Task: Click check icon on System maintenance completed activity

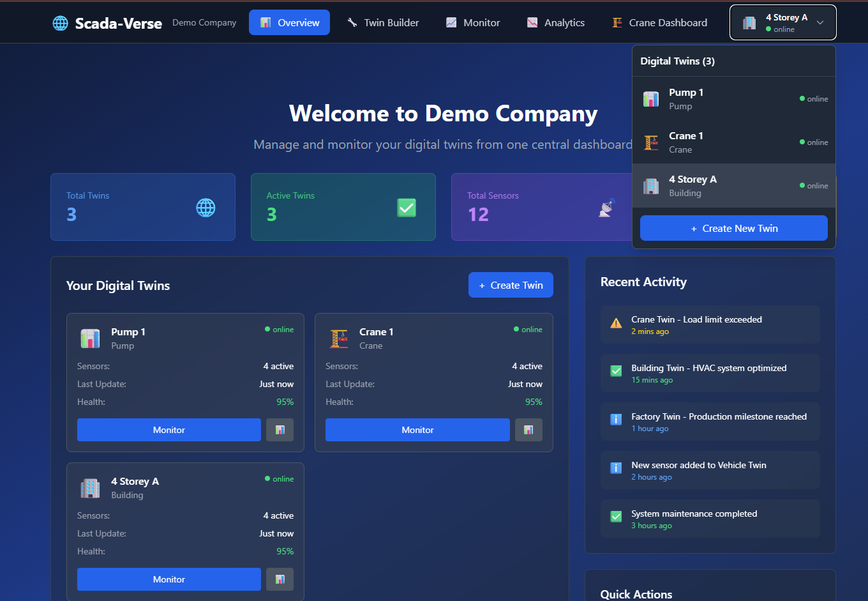Action: (616, 517)
